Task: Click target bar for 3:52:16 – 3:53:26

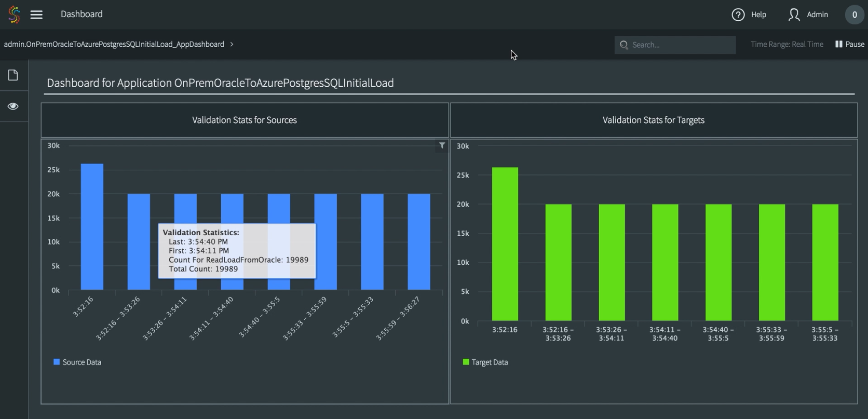Action: pos(559,262)
